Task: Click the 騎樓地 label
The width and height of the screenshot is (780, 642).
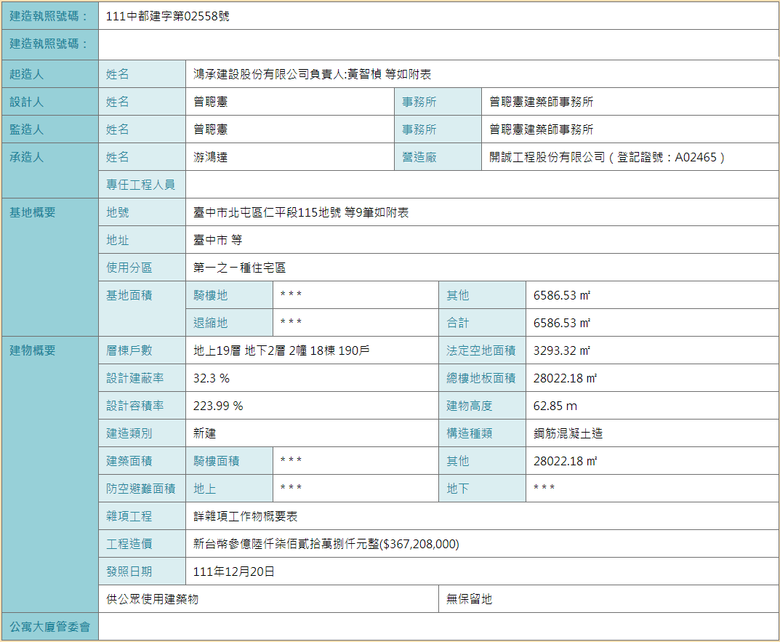Action: coord(210,295)
